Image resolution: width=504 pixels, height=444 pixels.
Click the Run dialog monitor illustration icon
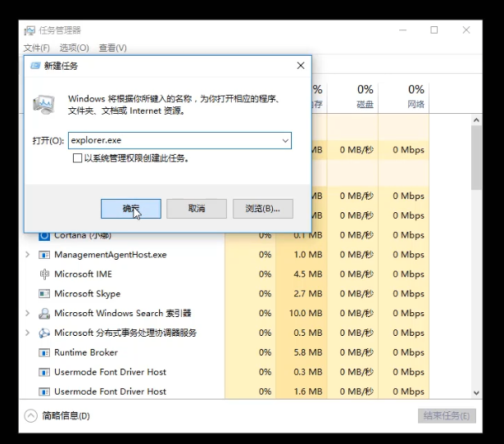(44, 105)
